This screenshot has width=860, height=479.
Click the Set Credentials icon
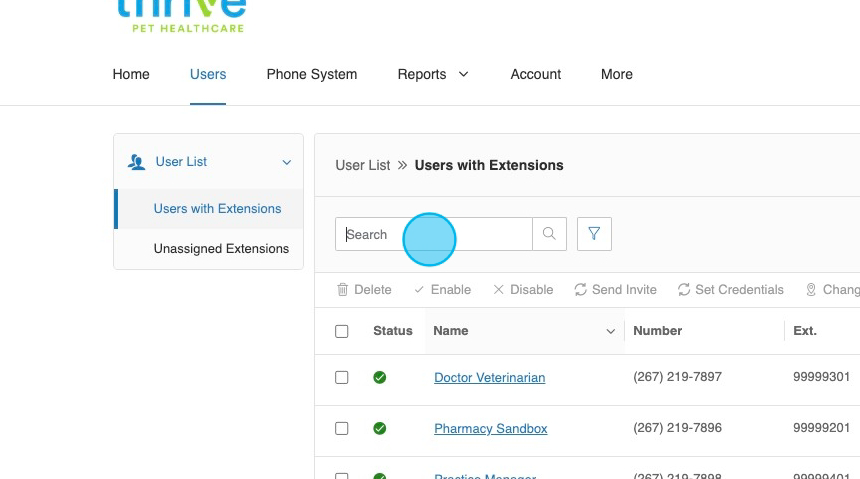[684, 290]
